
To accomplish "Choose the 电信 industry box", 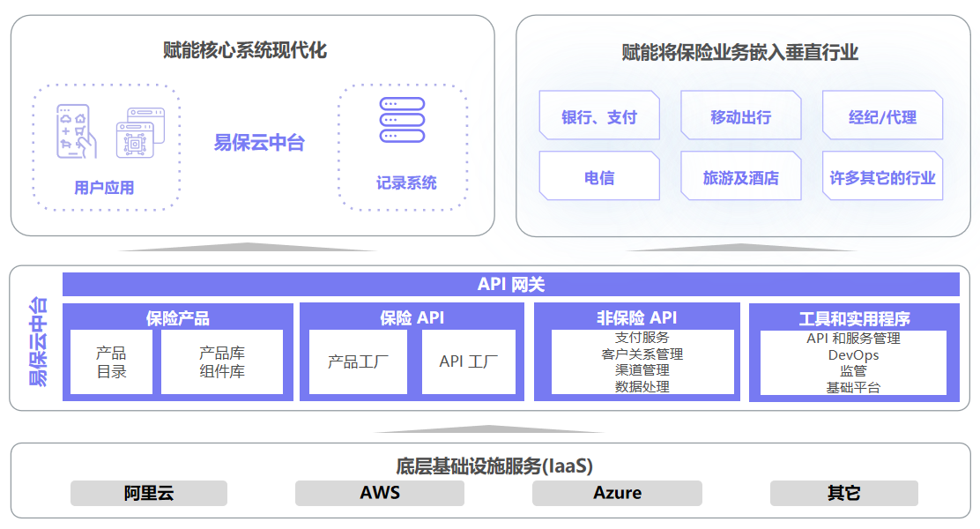I will [599, 177].
